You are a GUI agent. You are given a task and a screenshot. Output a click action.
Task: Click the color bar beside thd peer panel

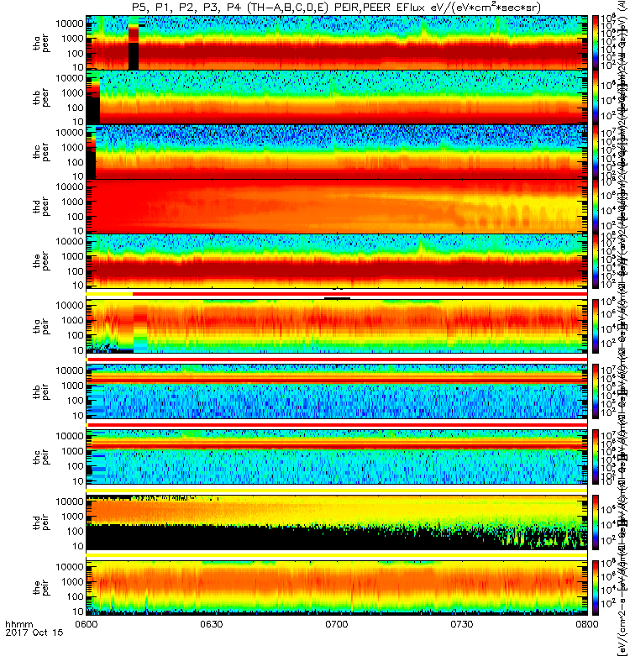pyautogui.click(x=596, y=206)
